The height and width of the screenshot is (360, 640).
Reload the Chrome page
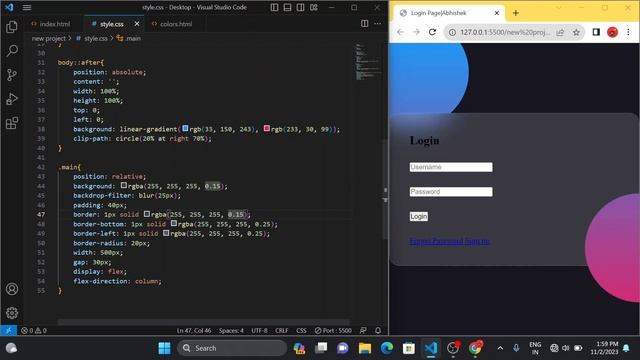(x=432, y=32)
